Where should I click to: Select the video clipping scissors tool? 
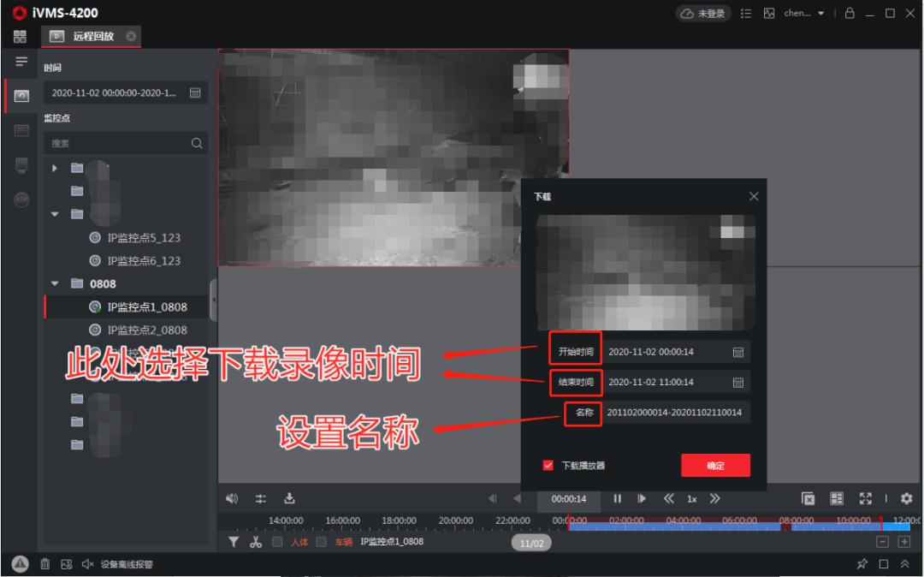coord(255,542)
